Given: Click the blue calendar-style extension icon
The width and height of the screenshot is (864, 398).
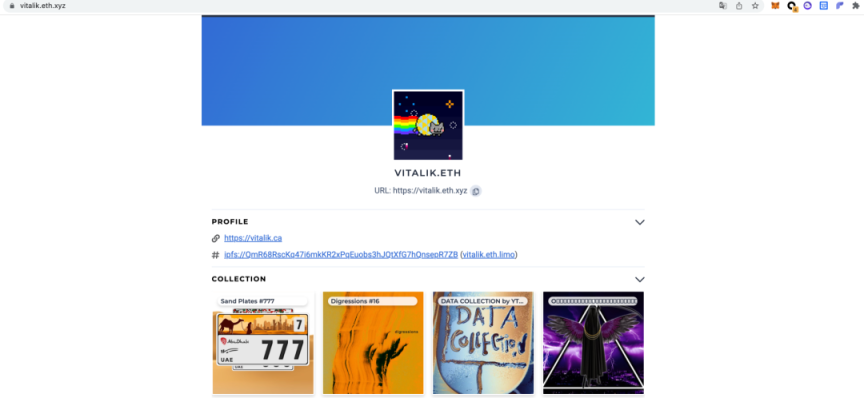Looking at the screenshot, I should point(824,6).
